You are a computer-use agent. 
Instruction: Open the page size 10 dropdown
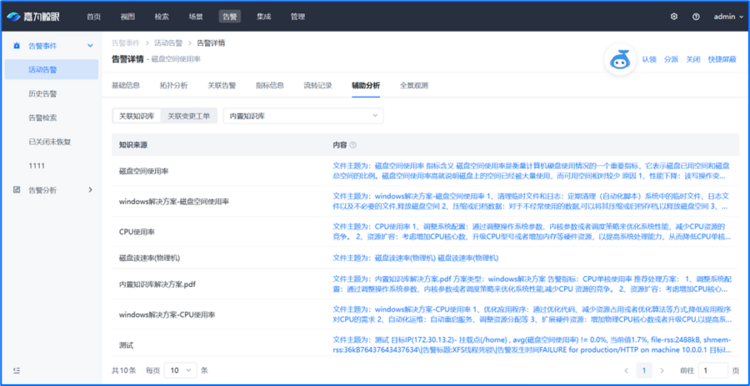pos(180,370)
